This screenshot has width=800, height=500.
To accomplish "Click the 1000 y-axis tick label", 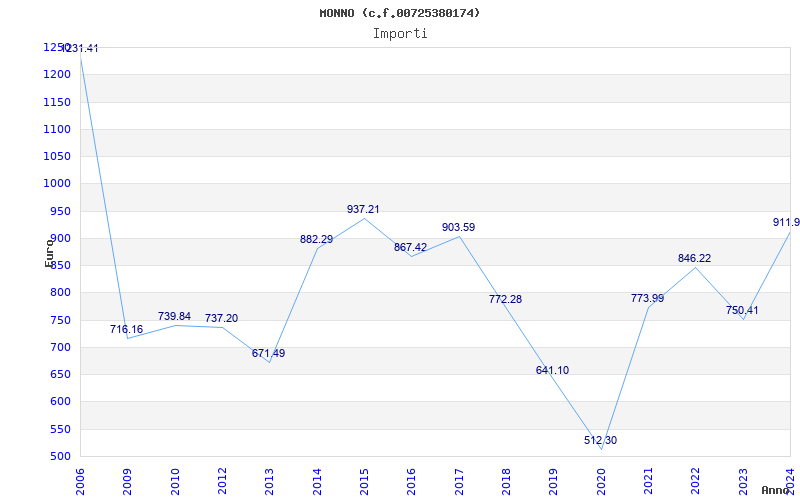I will [57, 184].
